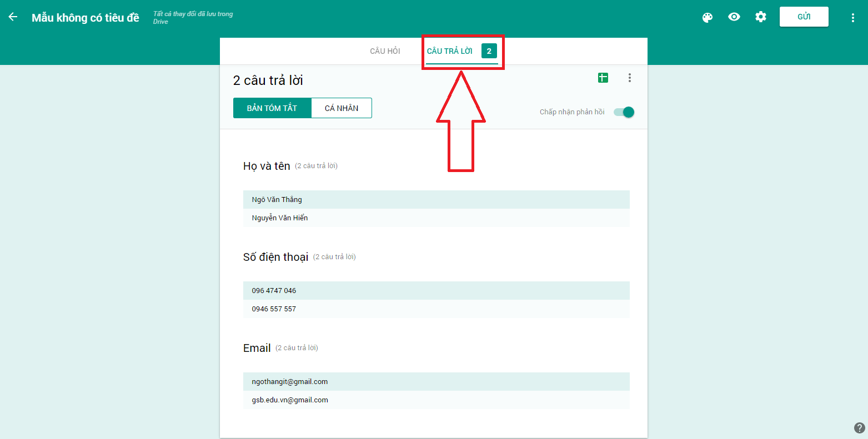The image size is (868, 439).
Task: Select the BẢN TÓM TẮT view button
Action: coord(272,108)
